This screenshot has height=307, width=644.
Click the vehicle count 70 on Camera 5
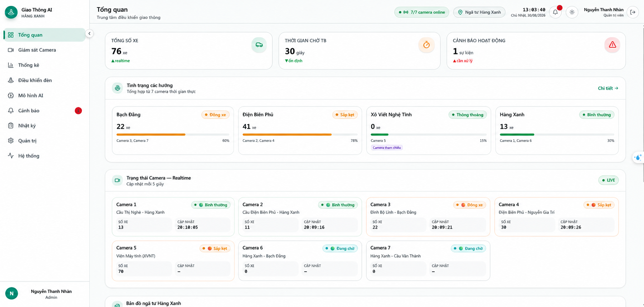(121, 271)
